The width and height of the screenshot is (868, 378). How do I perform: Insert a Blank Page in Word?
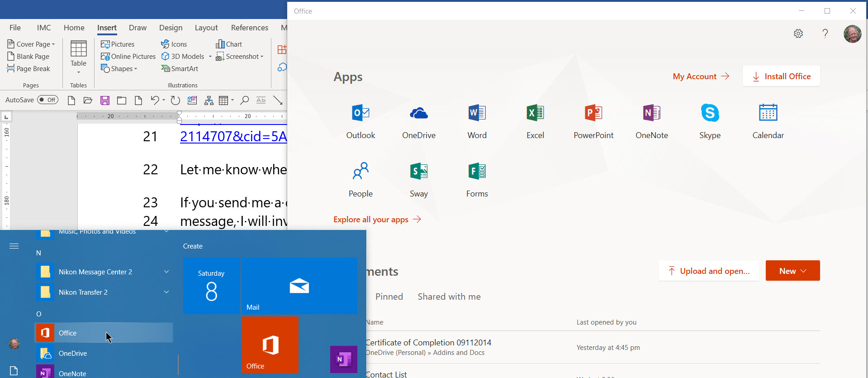click(28, 56)
